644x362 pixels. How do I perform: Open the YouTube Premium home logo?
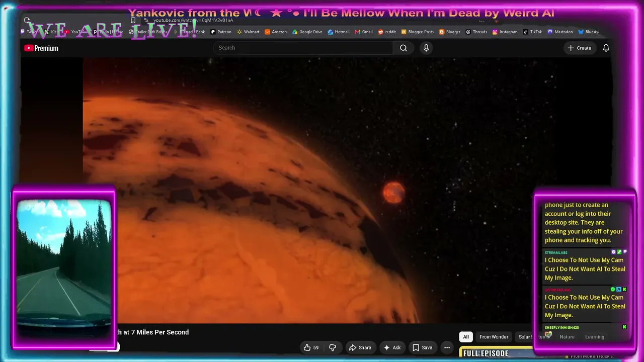click(41, 48)
